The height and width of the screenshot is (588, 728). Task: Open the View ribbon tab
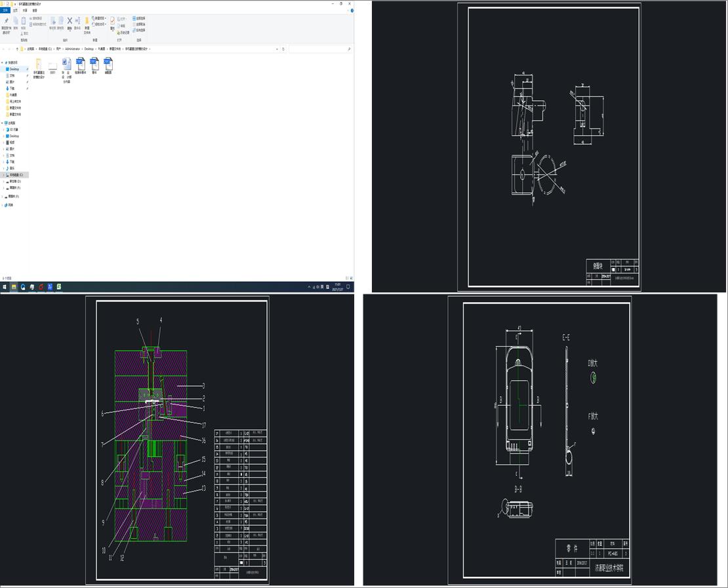(x=34, y=10)
